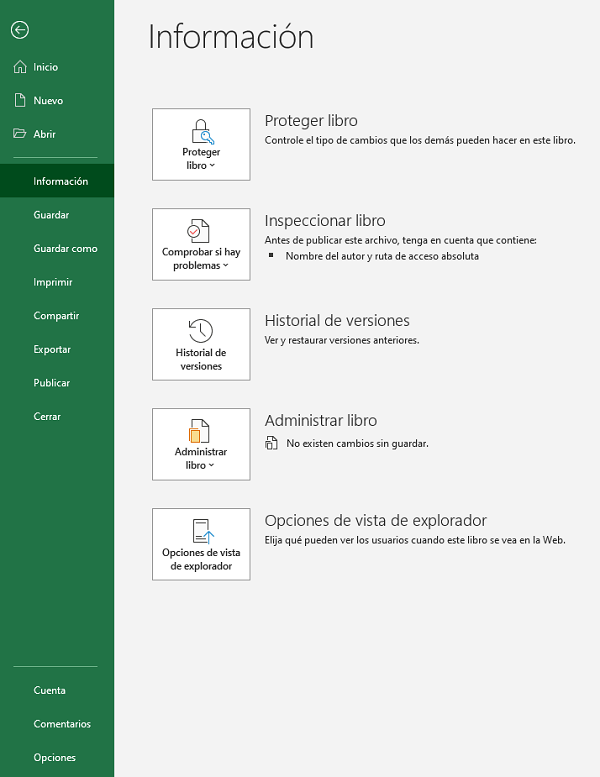
Task: Open Cuenta settings at the bottom
Action: tap(49, 690)
